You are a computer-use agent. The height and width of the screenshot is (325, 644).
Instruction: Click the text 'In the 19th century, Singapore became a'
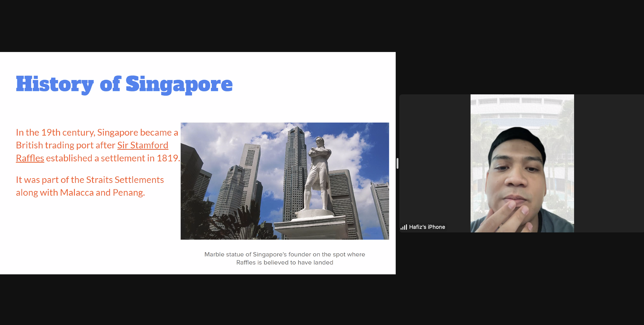coord(97,132)
